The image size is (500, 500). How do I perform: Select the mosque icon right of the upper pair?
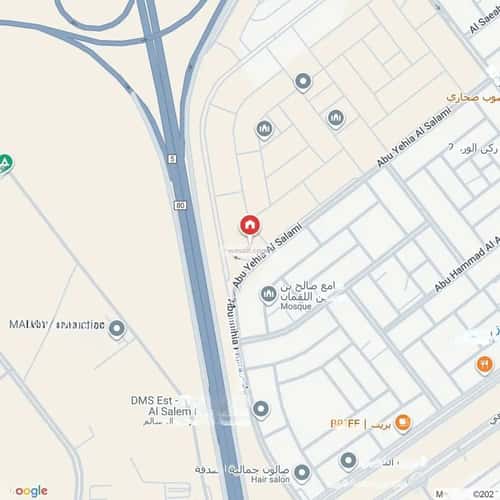[x=336, y=119]
